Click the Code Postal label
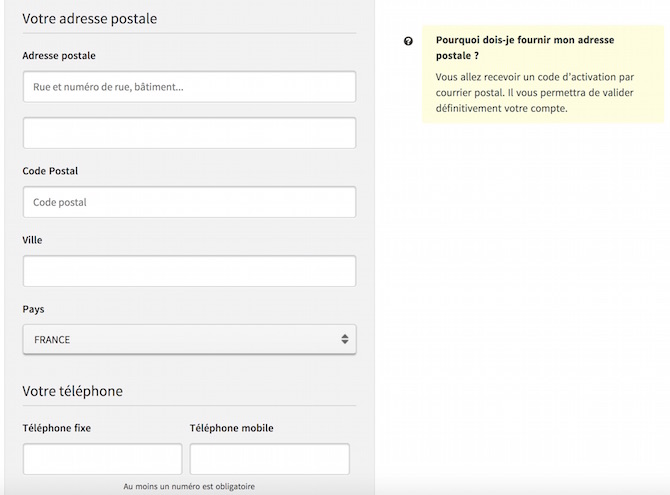This screenshot has width=670, height=495. tap(50, 171)
